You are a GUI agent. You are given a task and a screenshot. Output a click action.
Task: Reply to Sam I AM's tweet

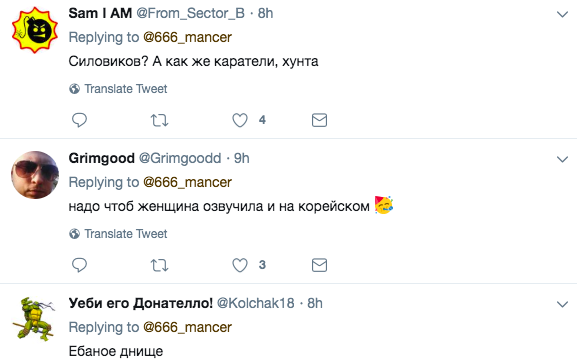(79, 120)
